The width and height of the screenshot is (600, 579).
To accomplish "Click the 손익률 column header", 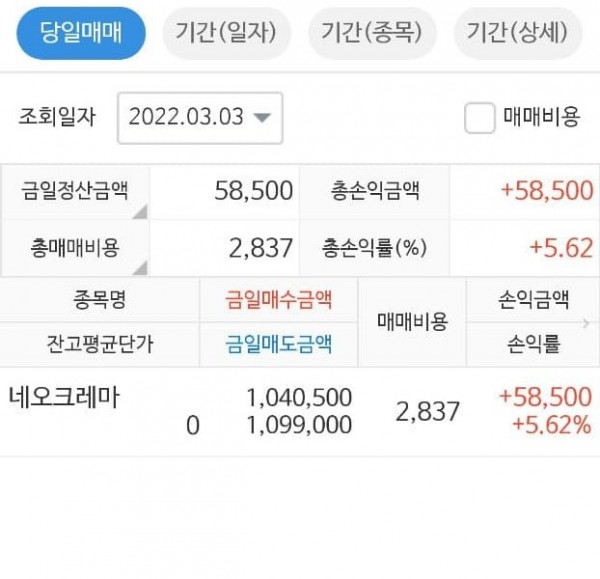I will coord(534,345).
